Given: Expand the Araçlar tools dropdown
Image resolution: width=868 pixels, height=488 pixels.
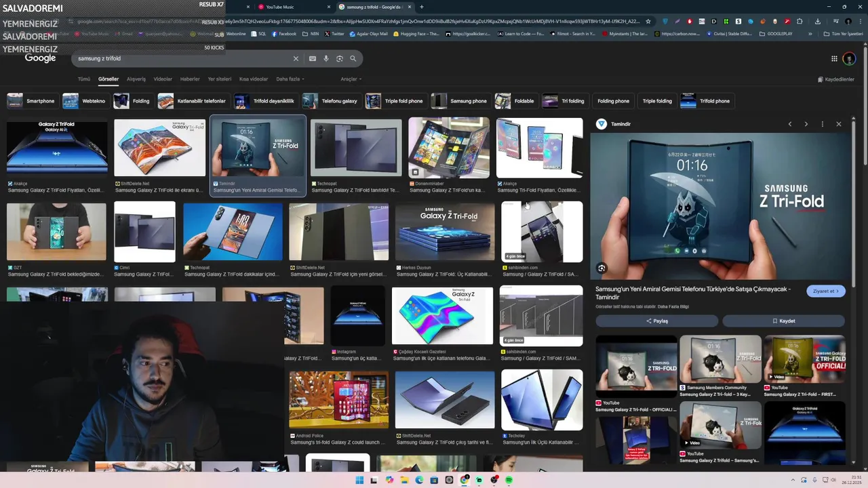Looking at the screenshot, I should [351, 79].
